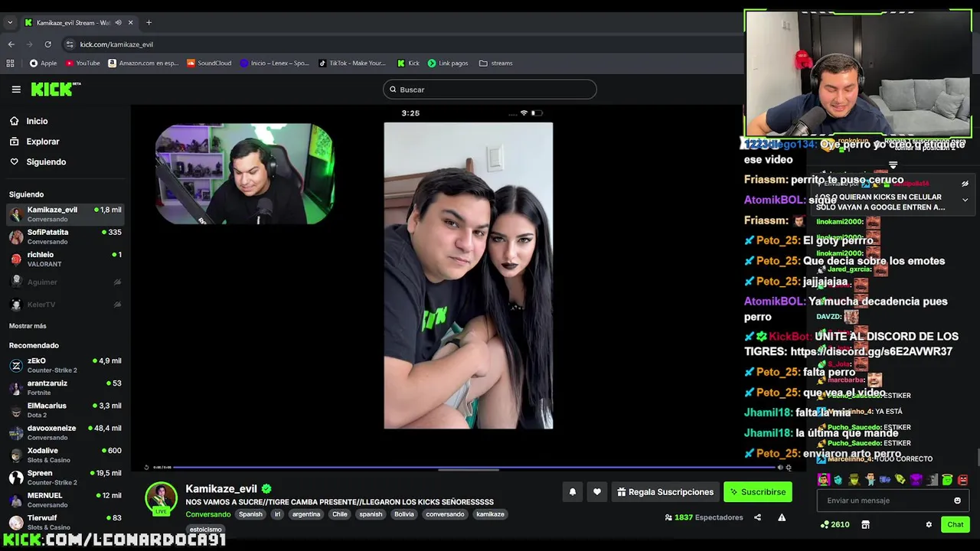980x551 pixels.
Task: Select the kamikaze tag
Action: click(490, 514)
